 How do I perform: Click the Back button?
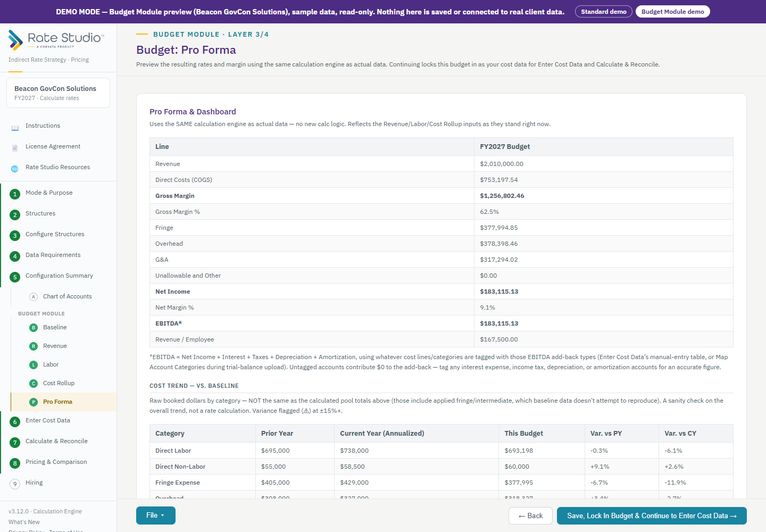(x=530, y=516)
